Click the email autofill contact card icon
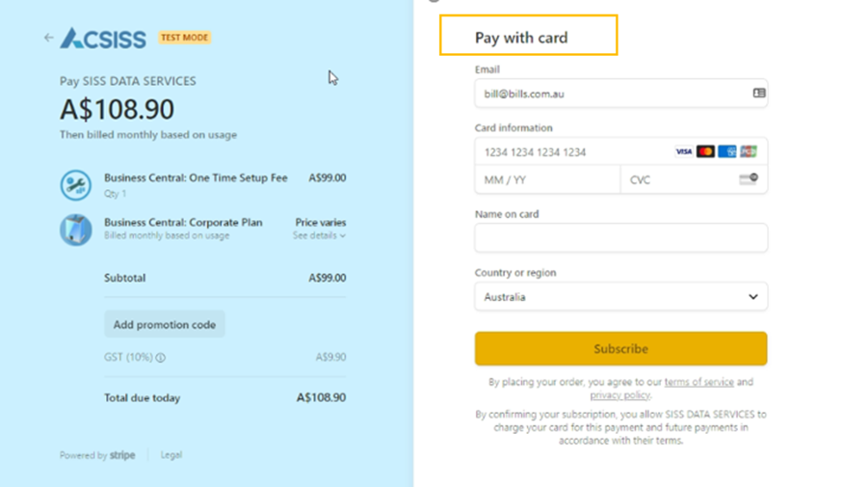The image size is (868, 487). pos(759,94)
